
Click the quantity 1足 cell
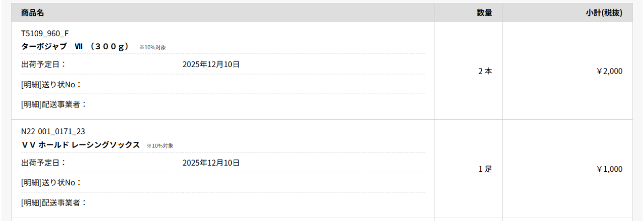pyautogui.click(x=485, y=169)
